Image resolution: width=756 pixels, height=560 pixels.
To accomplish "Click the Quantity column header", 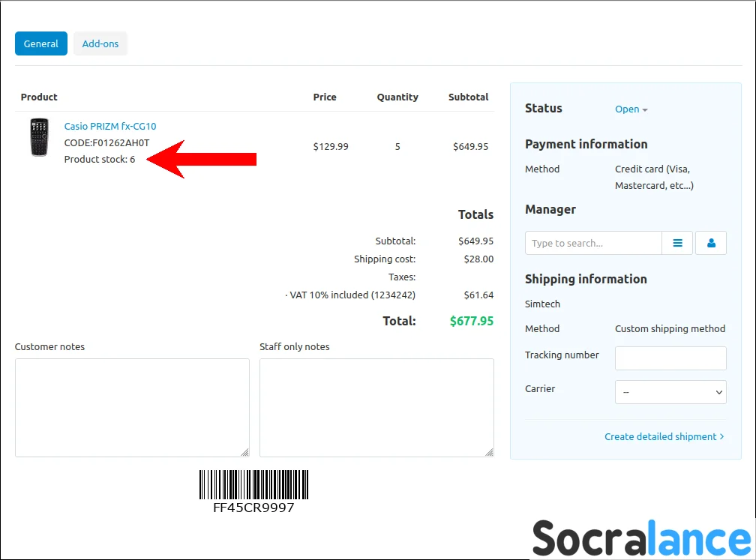I will coord(397,97).
